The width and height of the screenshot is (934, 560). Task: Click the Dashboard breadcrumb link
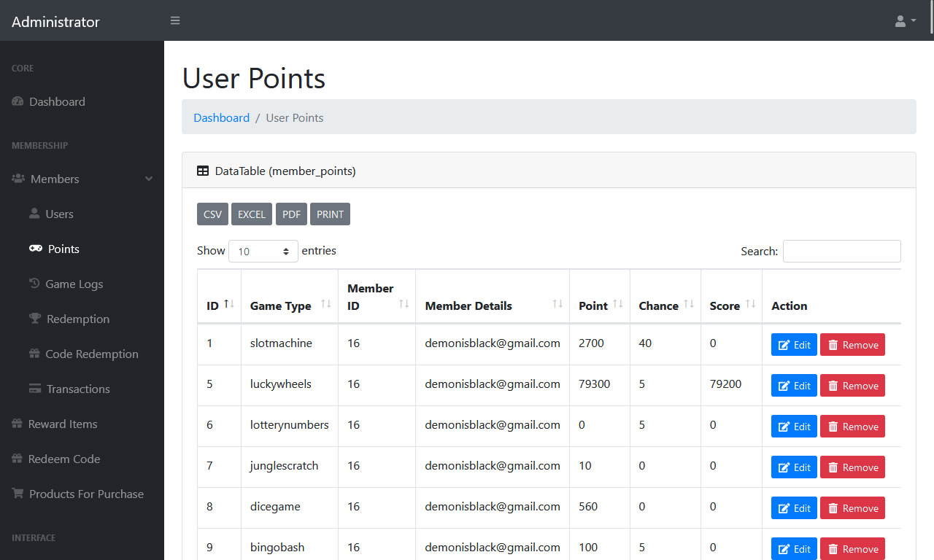[221, 117]
